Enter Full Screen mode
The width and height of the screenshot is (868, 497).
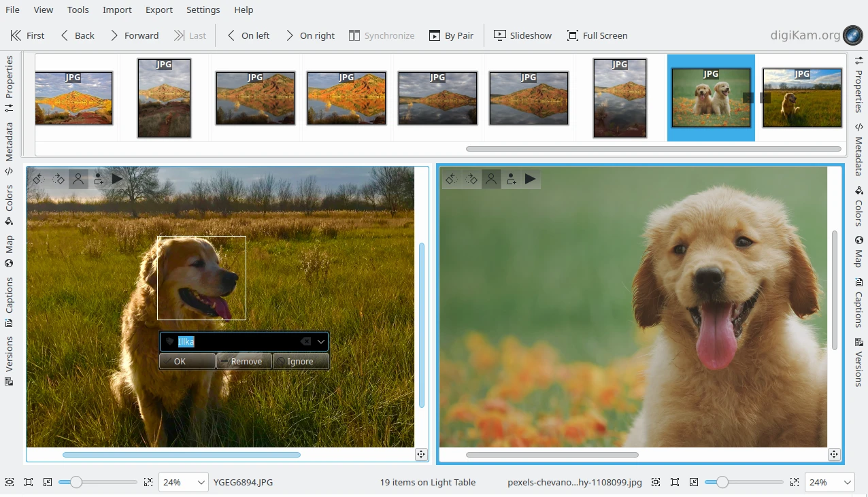(597, 35)
